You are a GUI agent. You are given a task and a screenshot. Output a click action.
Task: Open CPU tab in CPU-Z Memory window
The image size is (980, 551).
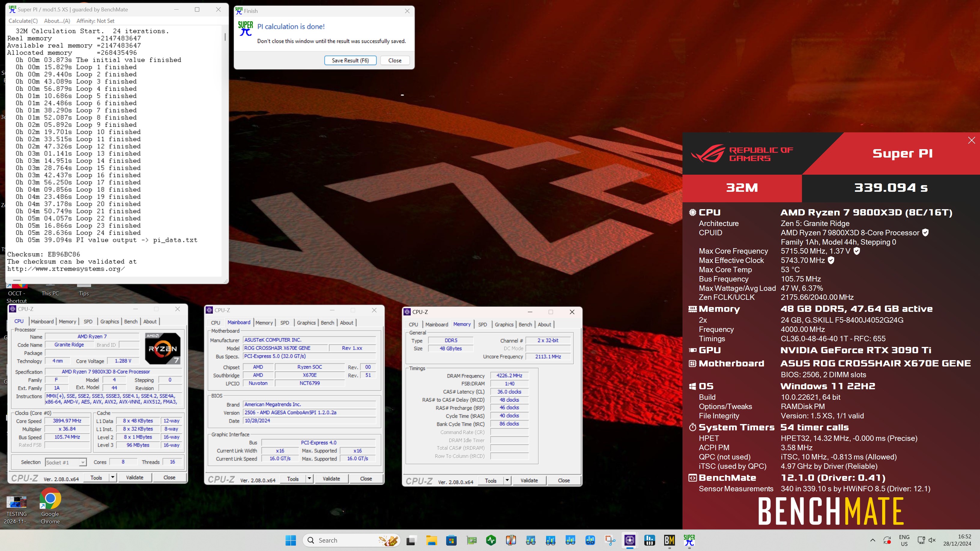click(x=413, y=324)
